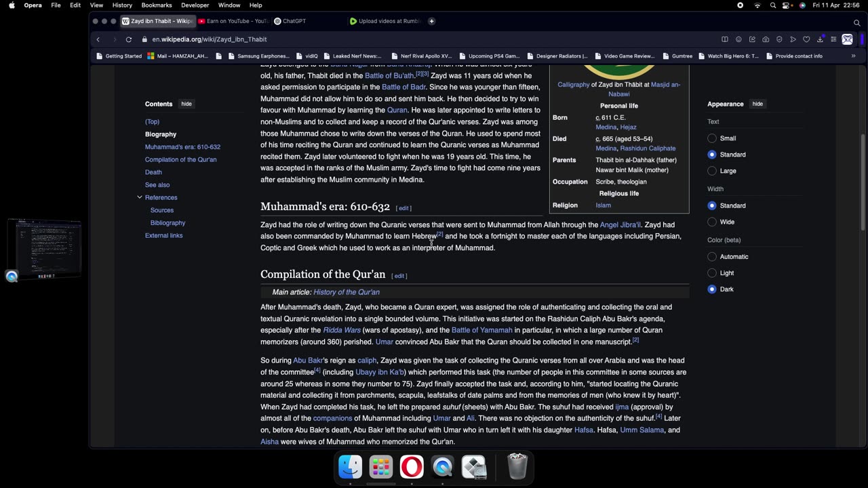
Task: Open Control Center in menu bar
Action: (x=787, y=5)
